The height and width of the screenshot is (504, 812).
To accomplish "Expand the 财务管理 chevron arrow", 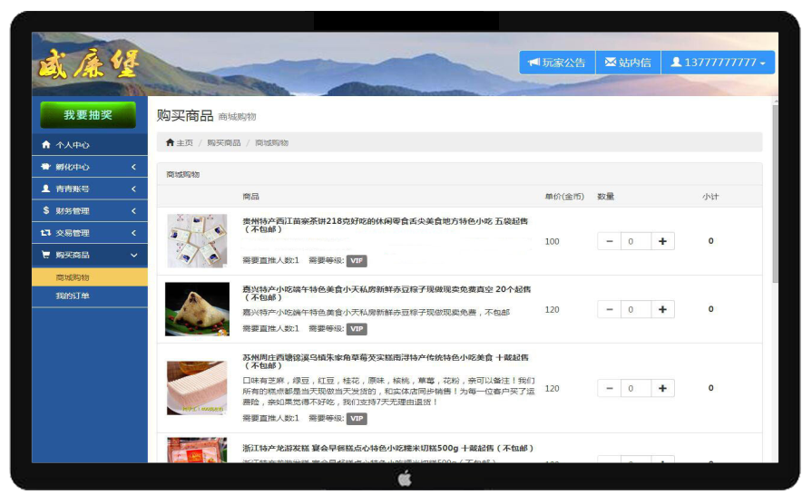I will 133,210.
